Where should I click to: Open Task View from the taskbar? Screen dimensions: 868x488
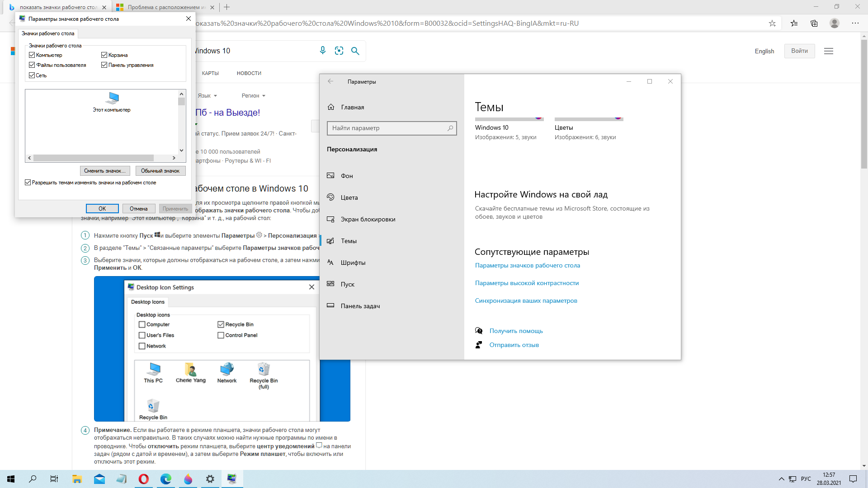pyautogui.click(x=54, y=479)
